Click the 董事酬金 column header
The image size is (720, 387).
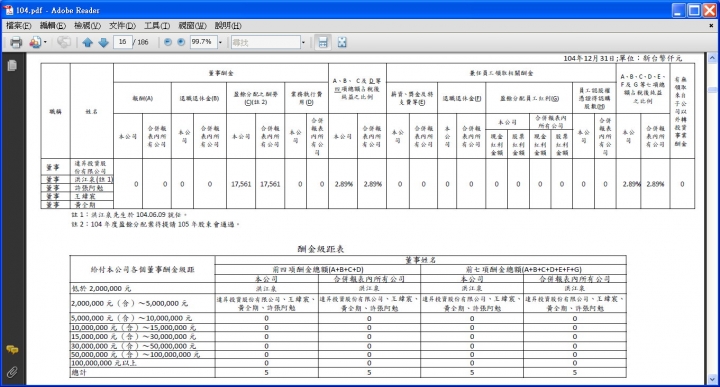click(221, 73)
